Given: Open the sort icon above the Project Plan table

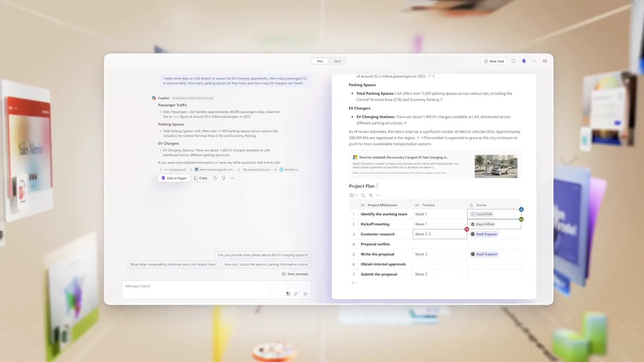Looking at the screenshot, I should pos(363,195).
